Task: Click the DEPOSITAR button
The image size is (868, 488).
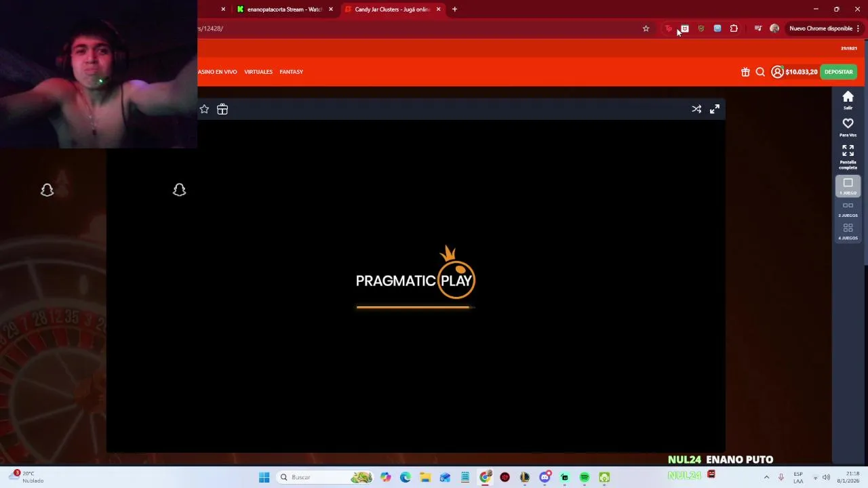Action: [x=838, y=72]
